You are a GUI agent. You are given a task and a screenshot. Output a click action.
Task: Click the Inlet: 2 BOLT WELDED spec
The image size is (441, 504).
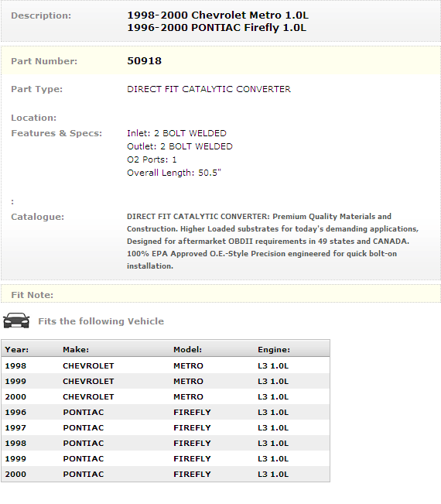pyautogui.click(x=176, y=133)
